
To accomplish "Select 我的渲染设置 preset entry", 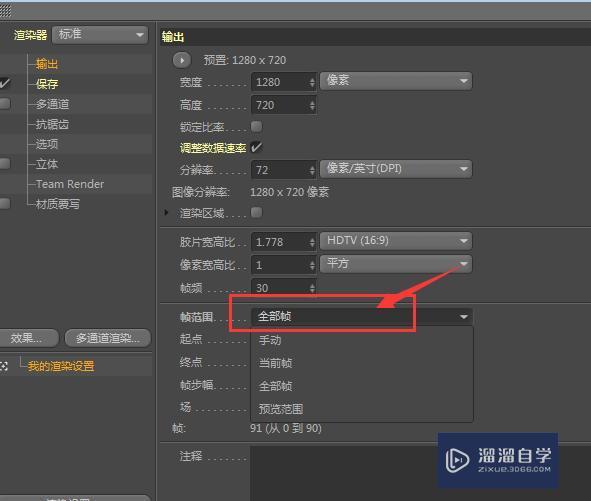I will 61,366.
